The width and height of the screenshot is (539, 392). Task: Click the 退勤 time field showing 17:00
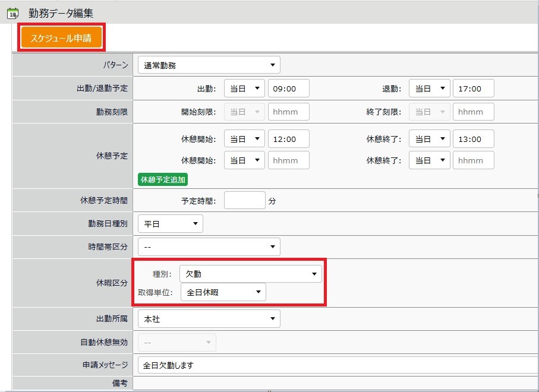pyautogui.click(x=473, y=88)
